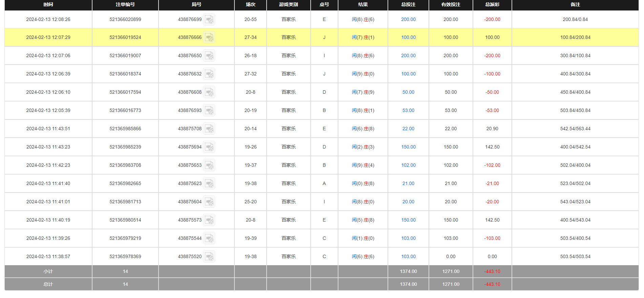The image size is (644, 298).
Task: Open blue 50.00 total bet link
Action: point(408,92)
